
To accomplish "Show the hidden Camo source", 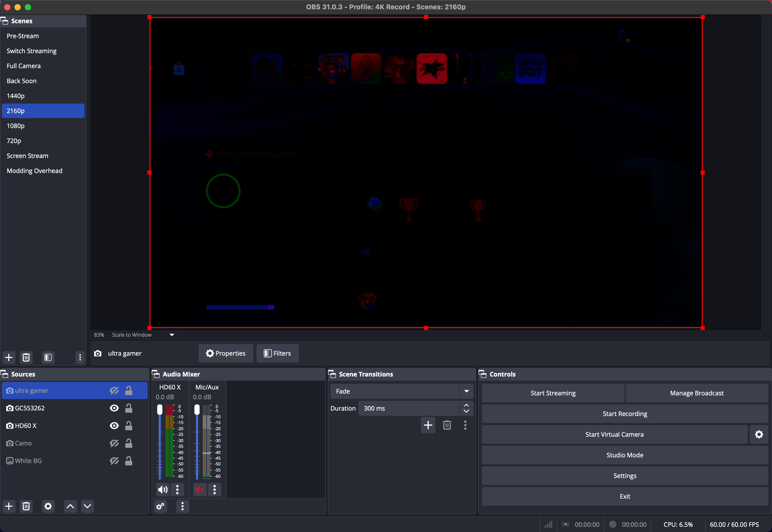I will (115, 443).
